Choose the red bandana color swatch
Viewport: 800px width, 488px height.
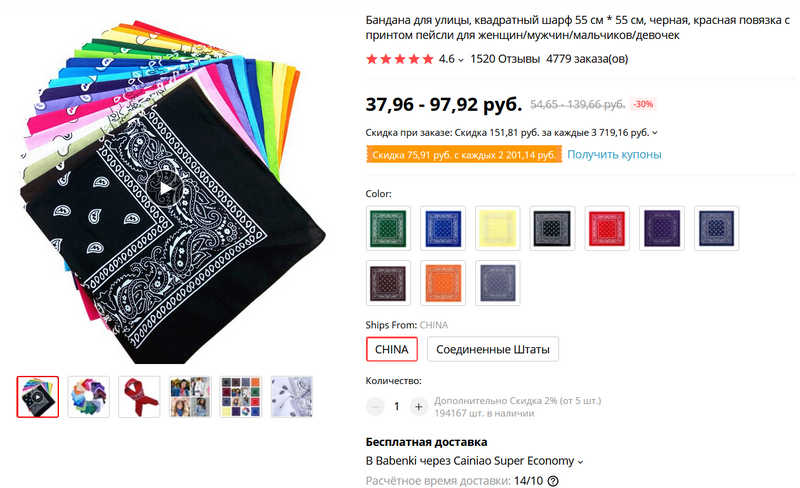pyautogui.click(x=607, y=227)
